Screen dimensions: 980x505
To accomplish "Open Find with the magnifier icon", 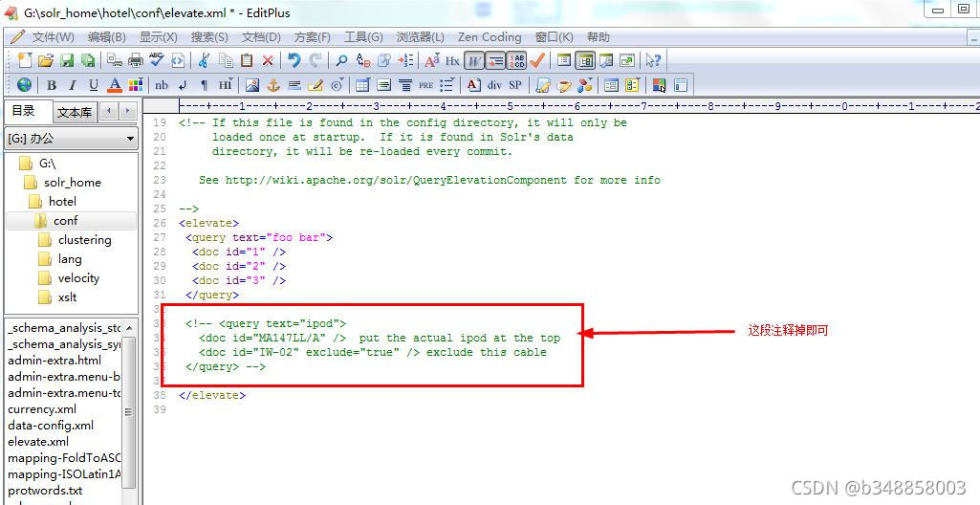I will 341,60.
